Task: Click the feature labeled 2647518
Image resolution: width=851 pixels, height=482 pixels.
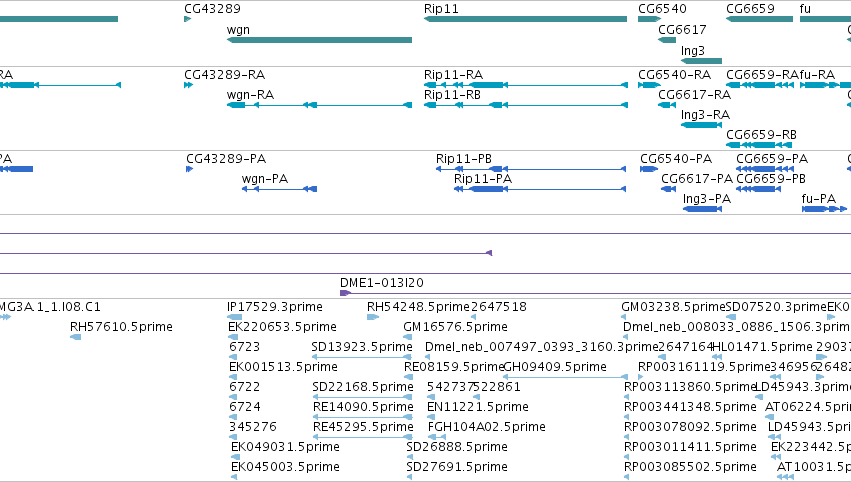Action: coord(473,317)
